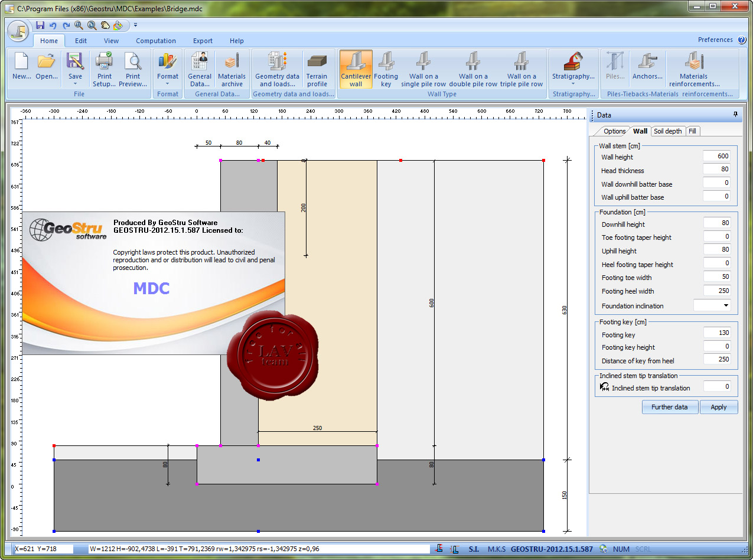Viewport: 753px width, 560px height.
Task: Click the Inclined stem tip translation field
Action: 717,386
